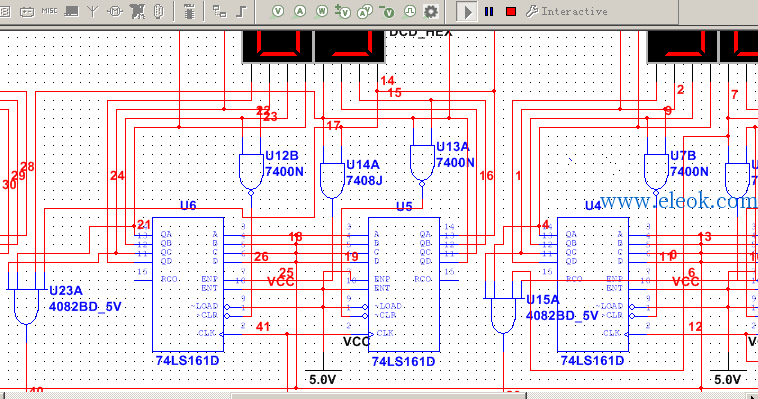
Task: Click the 74LS161D label under U5
Action: [x=403, y=361]
